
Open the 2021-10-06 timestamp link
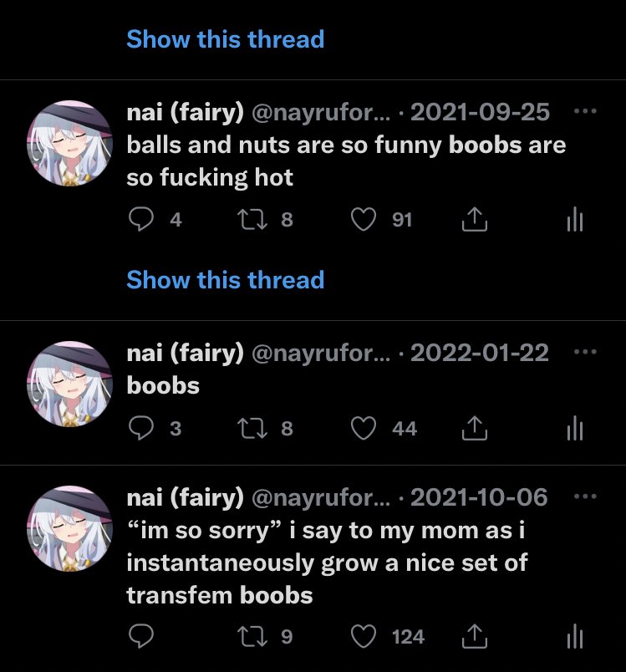479,497
